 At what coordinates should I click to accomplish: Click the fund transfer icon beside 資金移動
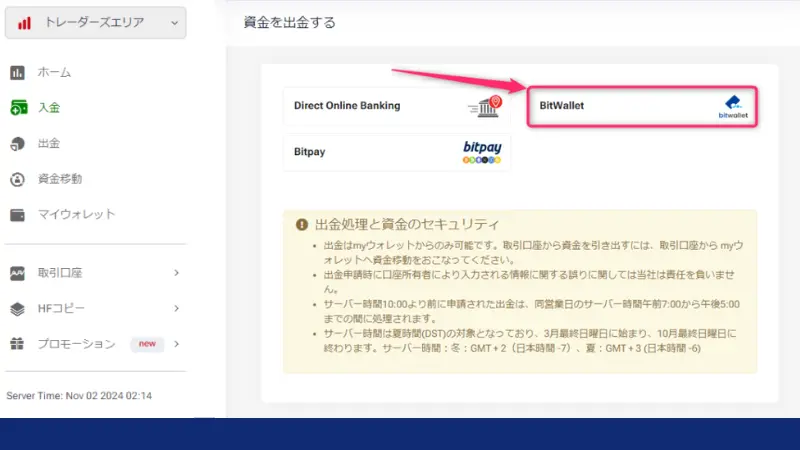point(17,179)
